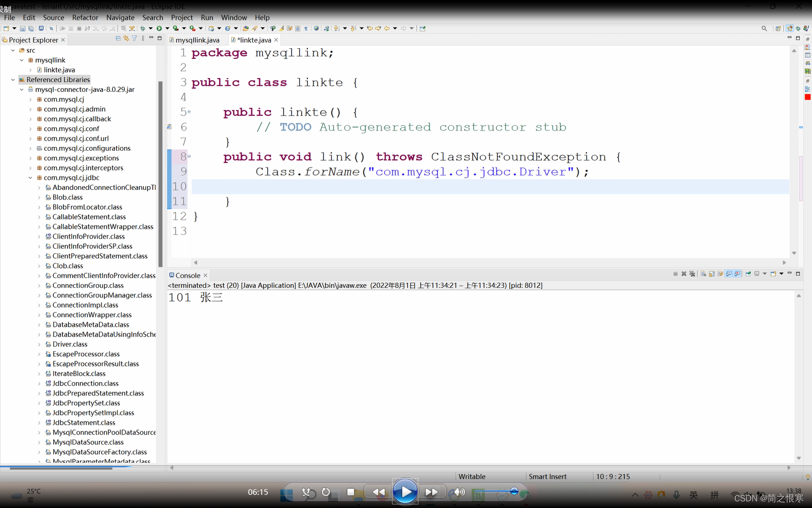Image resolution: width=812 pixels, height=508 pixels.
Task: Click the Pin Console icon
Action: (748, 274)
